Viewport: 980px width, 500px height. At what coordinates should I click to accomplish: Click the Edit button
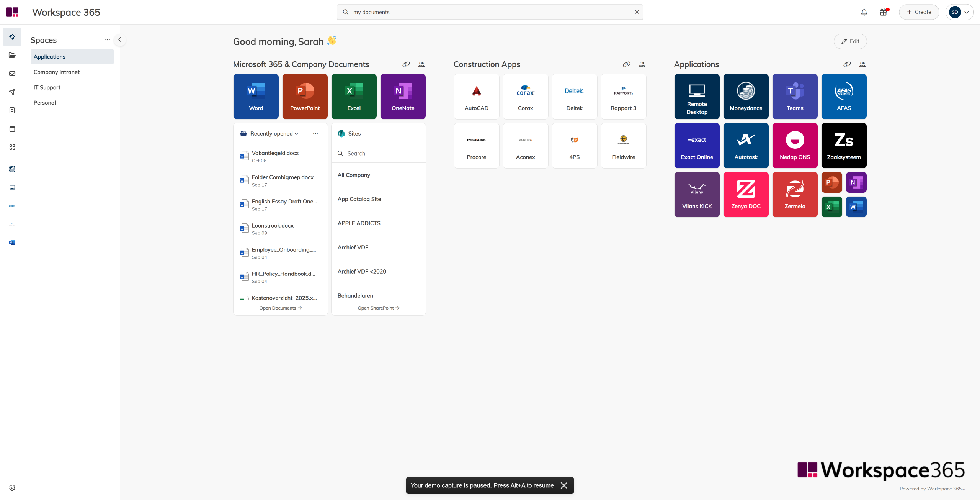850,41
